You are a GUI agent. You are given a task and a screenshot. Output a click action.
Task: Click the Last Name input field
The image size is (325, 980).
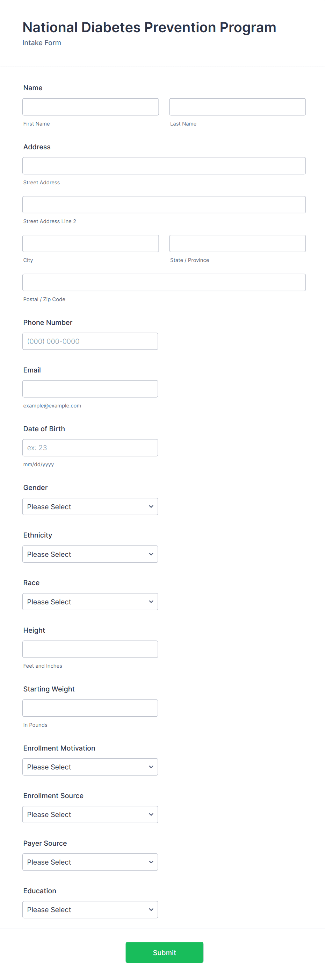[237, 107]
